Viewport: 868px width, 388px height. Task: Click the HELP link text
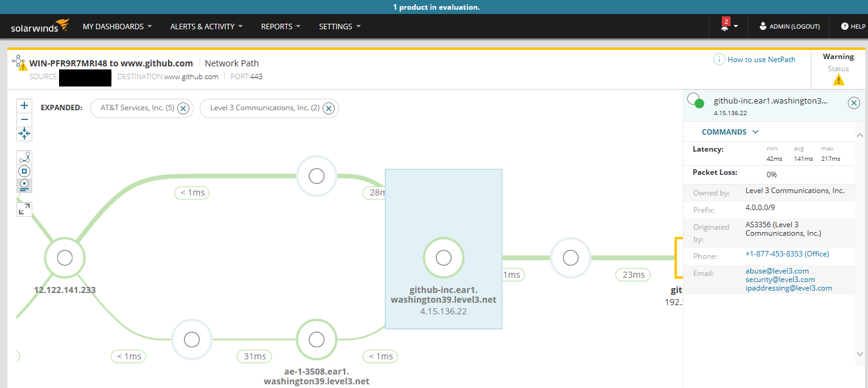(858, 27)
